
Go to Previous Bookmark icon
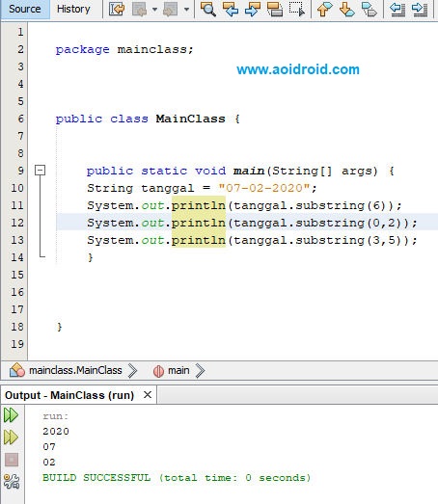324,9
